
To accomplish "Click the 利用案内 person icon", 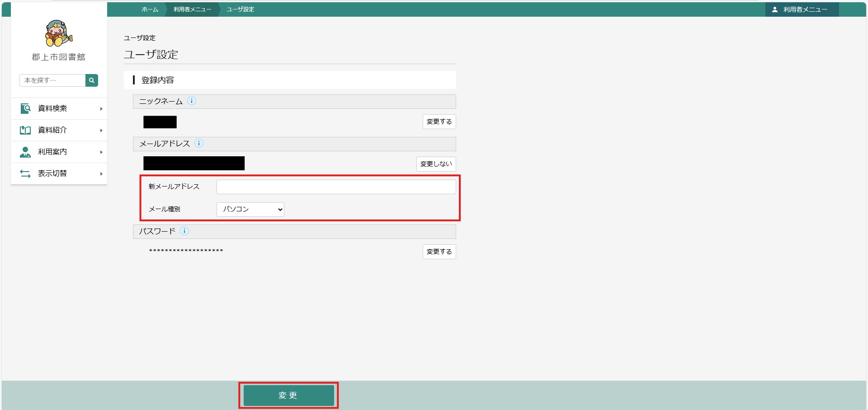I will point(25,152).
